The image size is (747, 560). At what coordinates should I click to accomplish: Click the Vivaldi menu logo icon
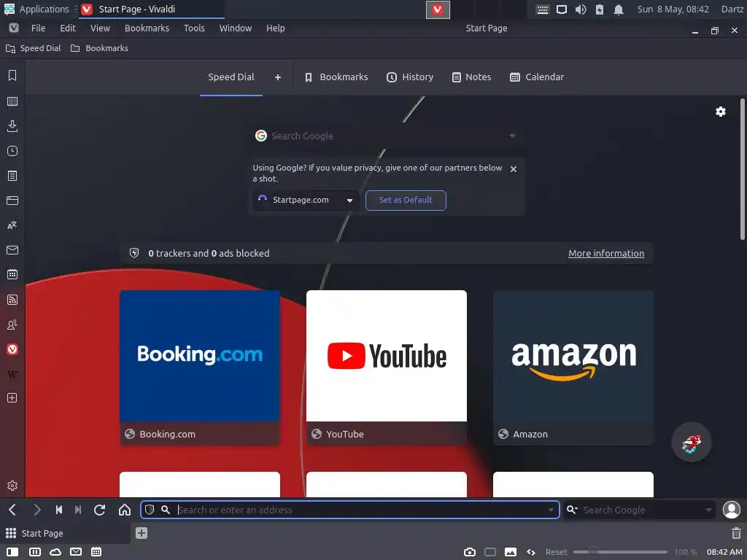14,28
